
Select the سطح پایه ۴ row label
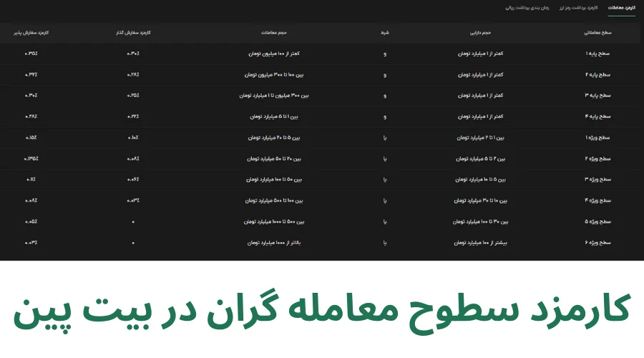tap(597, 116)
